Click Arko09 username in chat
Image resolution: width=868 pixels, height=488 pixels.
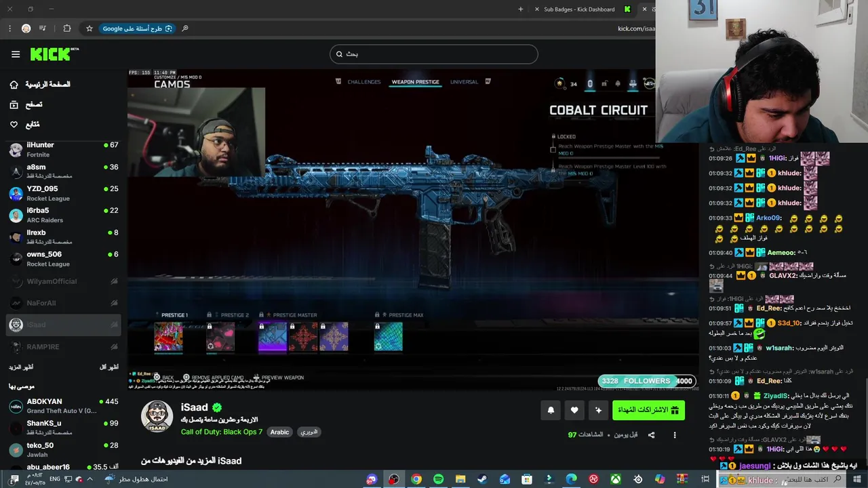(768, 218)
